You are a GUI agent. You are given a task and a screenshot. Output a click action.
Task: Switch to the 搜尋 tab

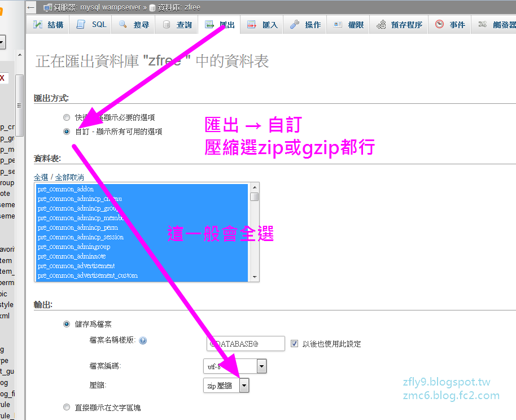tap(133, 25)
